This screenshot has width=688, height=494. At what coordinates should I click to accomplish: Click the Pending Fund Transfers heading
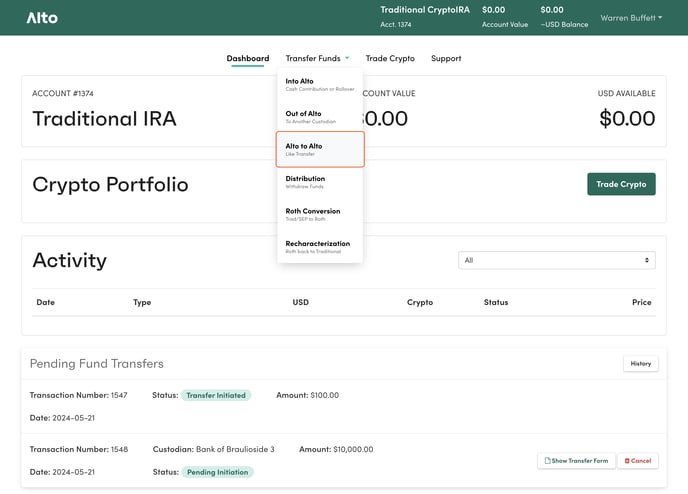coord(97,364)
